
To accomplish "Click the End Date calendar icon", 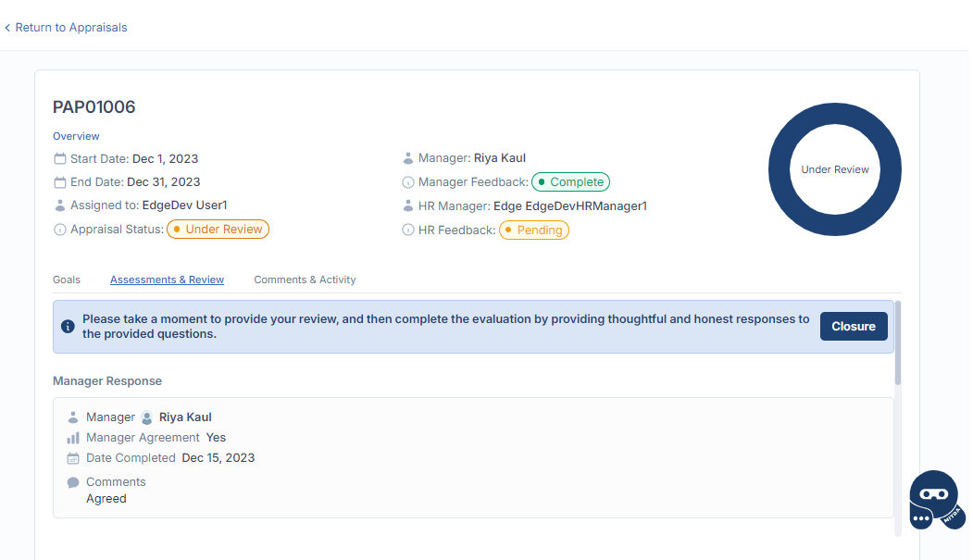I will click(x=60, y=182).
